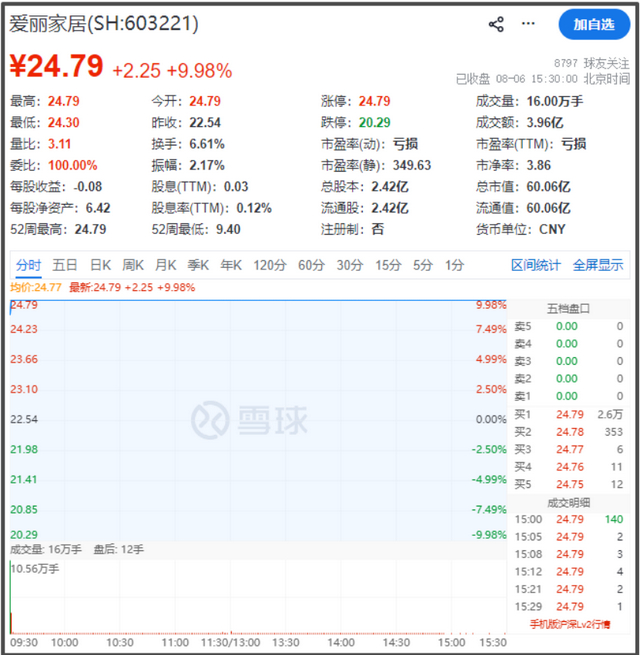Select the 买3 row at 24.77

tap(569, 449)
